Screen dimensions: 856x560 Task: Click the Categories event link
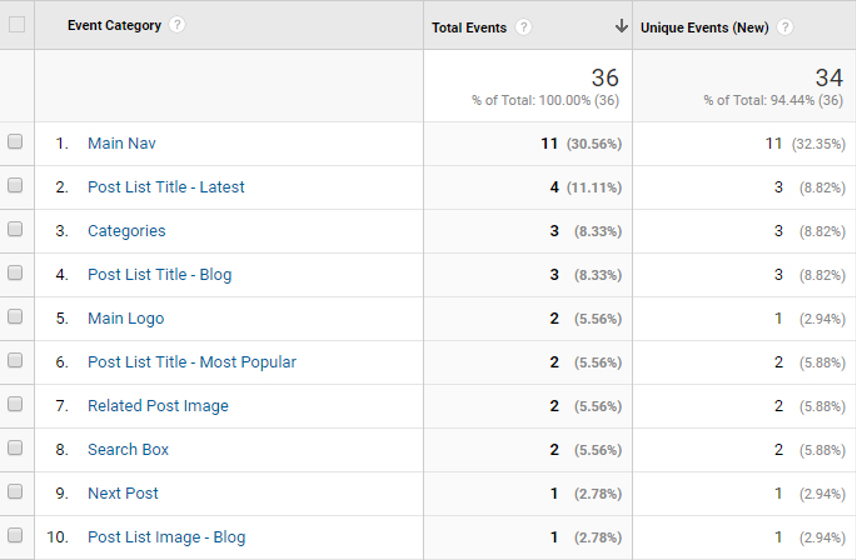[x=126, y=231]
